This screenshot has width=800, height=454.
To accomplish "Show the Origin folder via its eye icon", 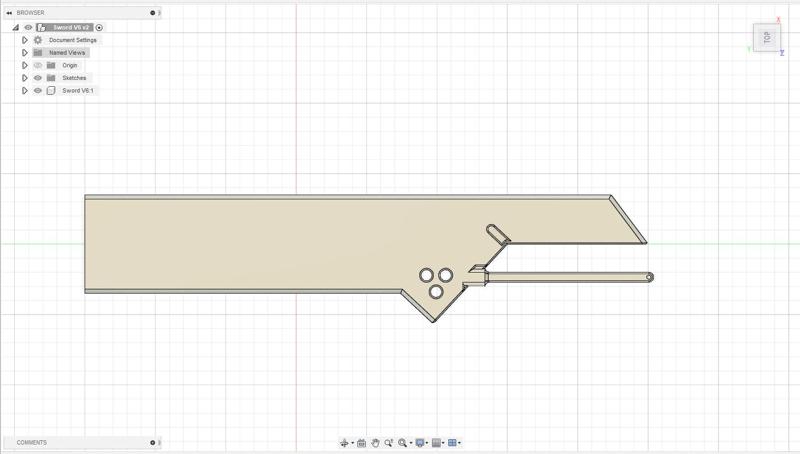I will (38, 65).
